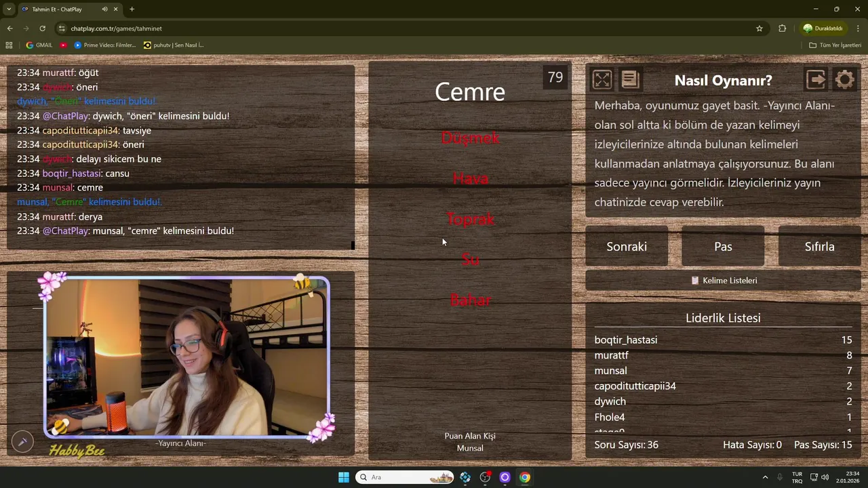The image size is (868, 488).
Task: Click the microphone icon in system tray
Action: point(780,477)
